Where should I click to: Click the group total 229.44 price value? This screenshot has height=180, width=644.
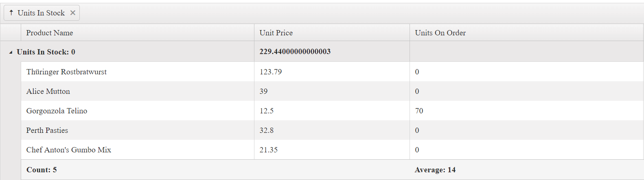point(295,52)
